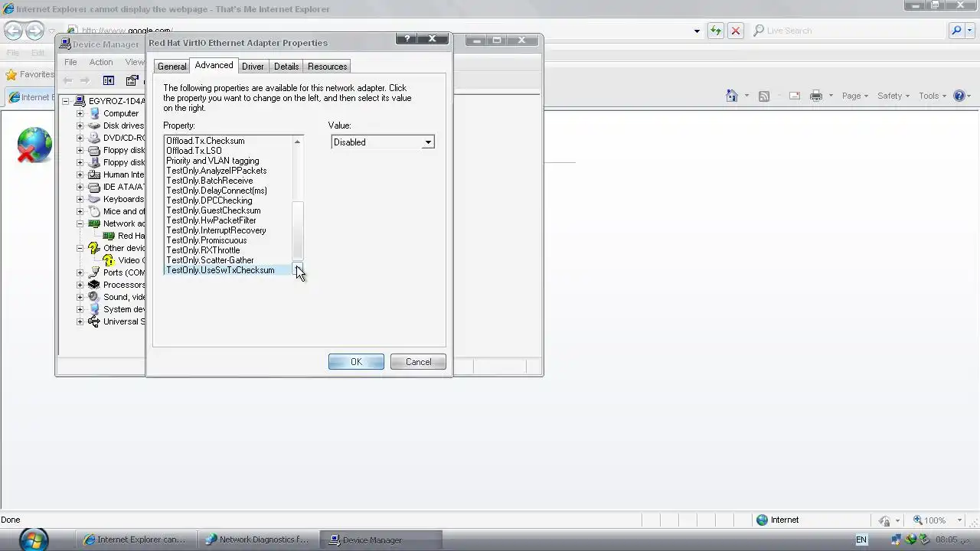Select TestOnly.HwPacketFilter property
The height and width of the screenshot is (551, 980).
(211, 220)
